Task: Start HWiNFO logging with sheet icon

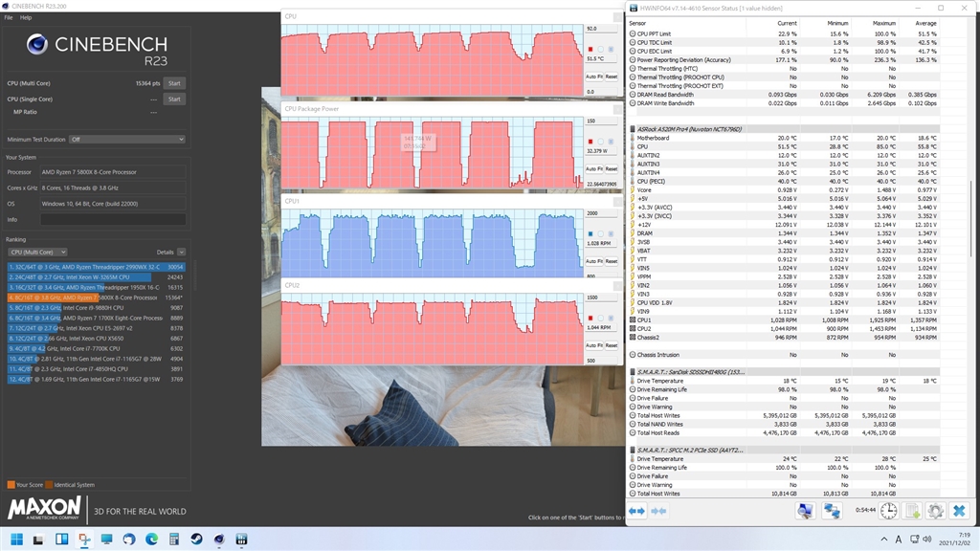Action: coord(912,511)
